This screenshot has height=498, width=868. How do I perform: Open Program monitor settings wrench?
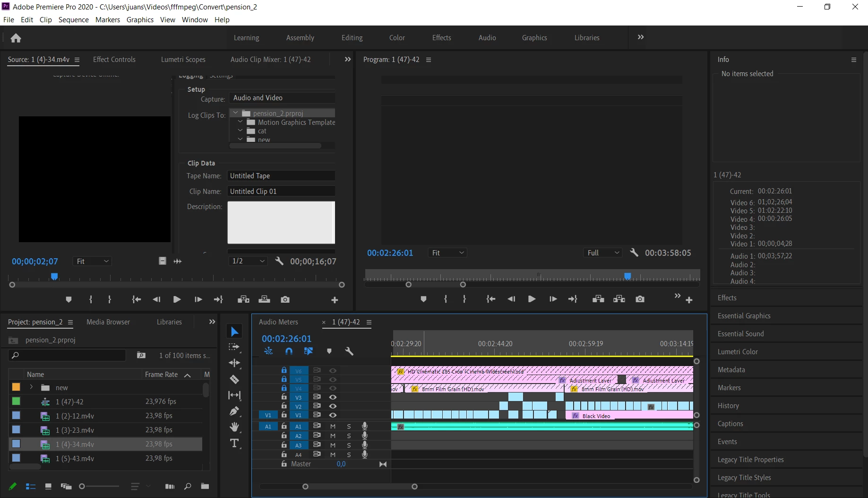pyautogui.click(x=634, y=253)
